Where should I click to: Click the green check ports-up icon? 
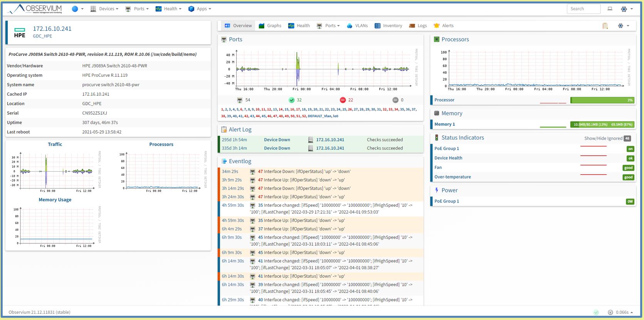[292, 100]
